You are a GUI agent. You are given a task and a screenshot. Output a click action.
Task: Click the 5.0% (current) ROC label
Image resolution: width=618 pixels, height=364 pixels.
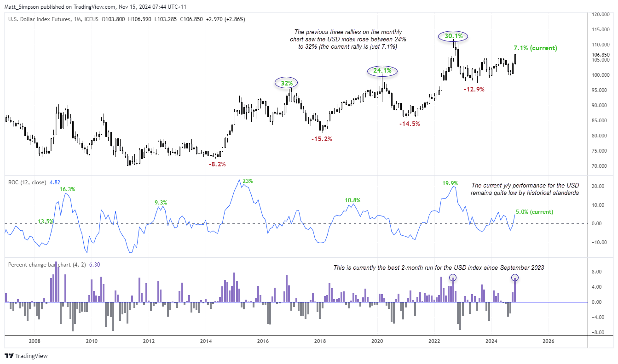point(535,212)
